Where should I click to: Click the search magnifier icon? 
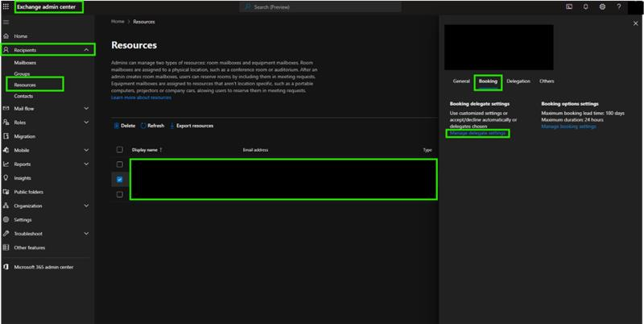point(248,7)
